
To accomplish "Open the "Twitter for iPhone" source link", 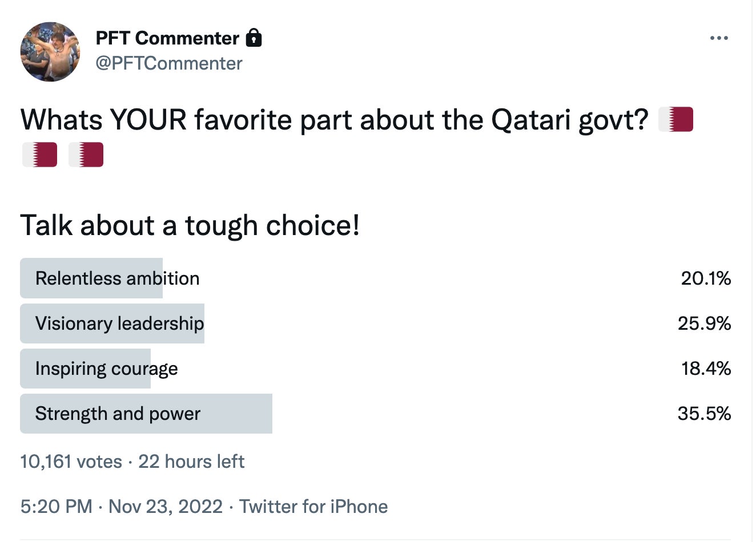I will [313, 507].
